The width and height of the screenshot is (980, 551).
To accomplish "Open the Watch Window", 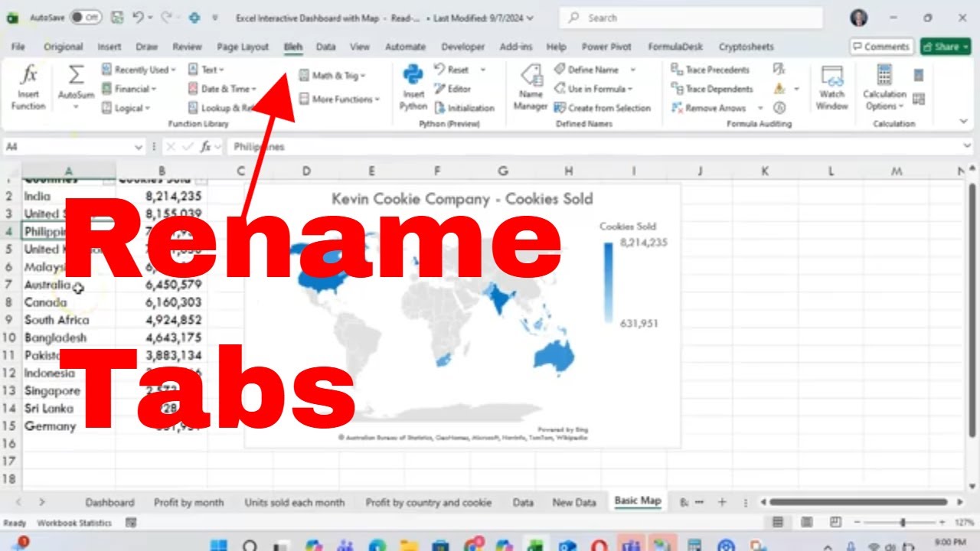I will (832, 87).
